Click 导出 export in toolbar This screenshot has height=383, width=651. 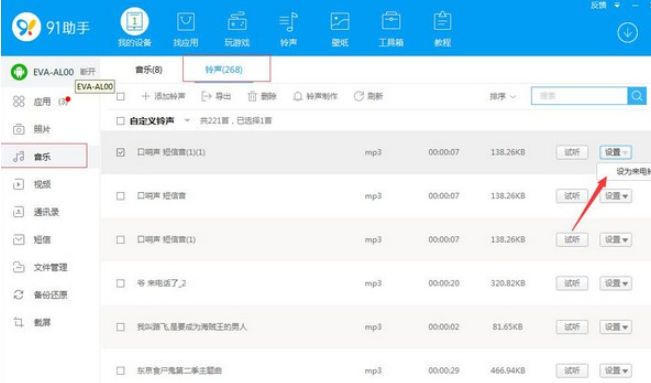[x=216, y=96]
